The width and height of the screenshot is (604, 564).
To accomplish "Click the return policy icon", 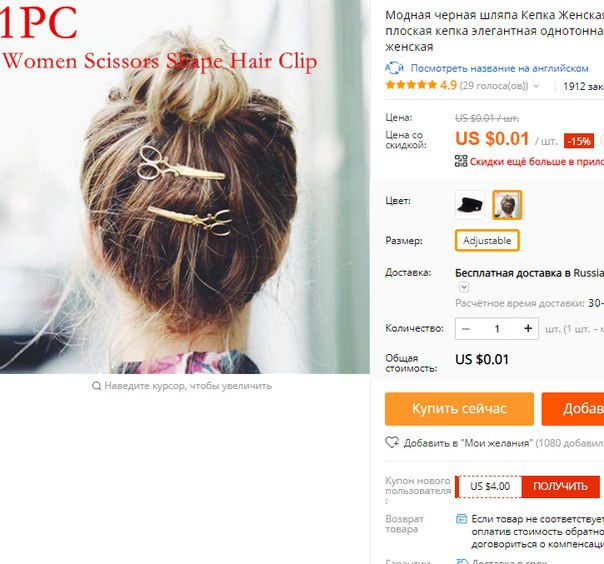I will click(461, 519).
